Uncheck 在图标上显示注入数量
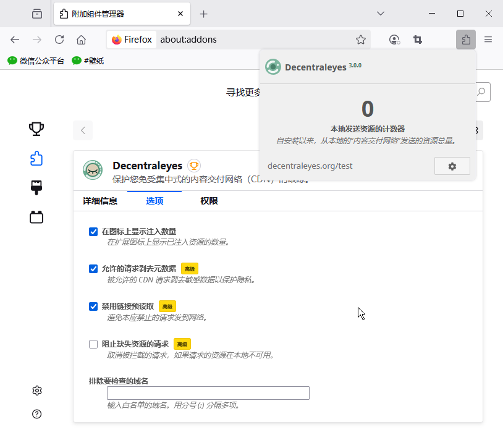The width and height of the screenshot is (503, 448). (93, 232)
